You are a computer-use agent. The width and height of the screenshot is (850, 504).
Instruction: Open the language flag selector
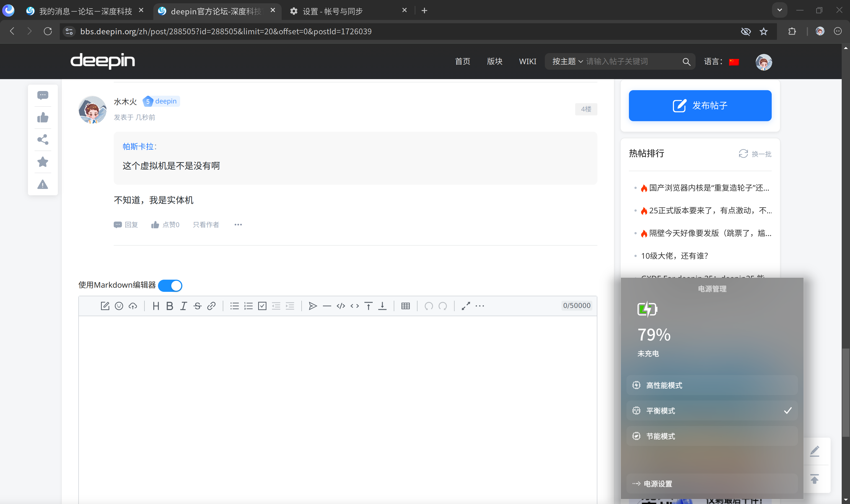(x=734, y=62)
